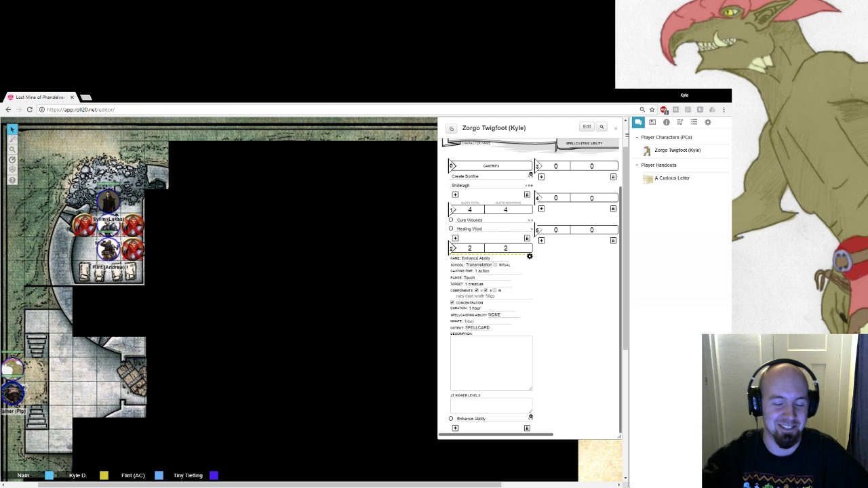Open the Output SPELLCARD dropdown

[477, 327]
